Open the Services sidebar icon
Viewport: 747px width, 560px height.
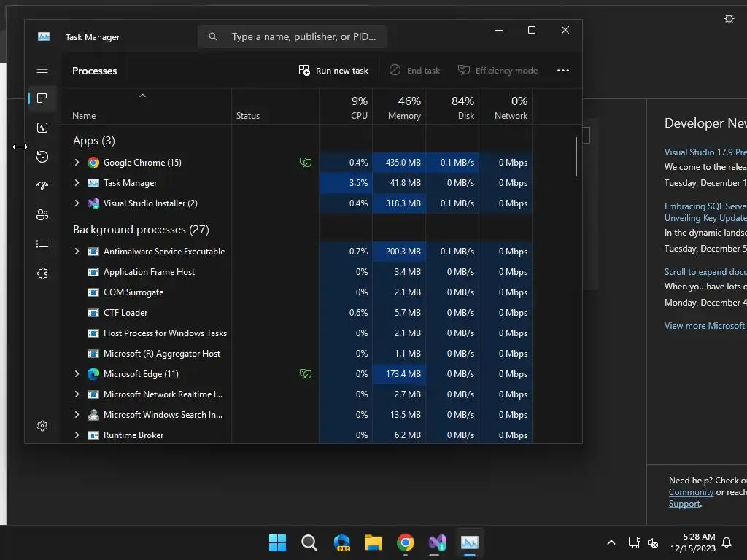[42, 273]
